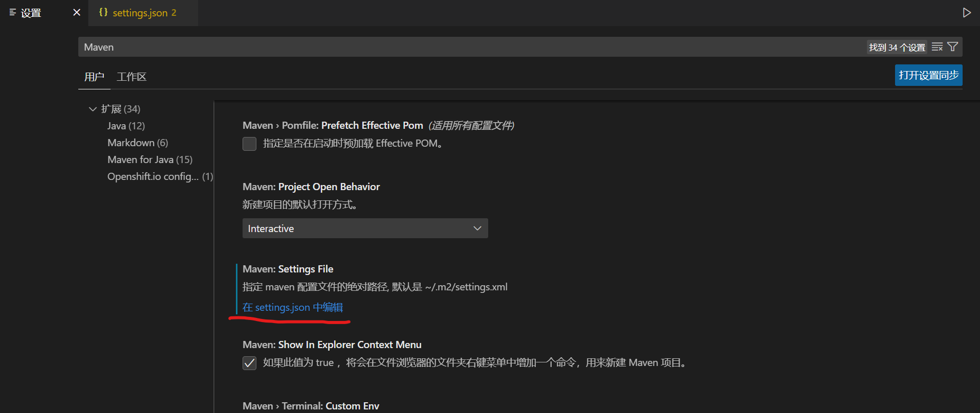Select the Java (12) tree item
Image resolution: width=980 pixels, height=413 pixels.
(126, 126)
